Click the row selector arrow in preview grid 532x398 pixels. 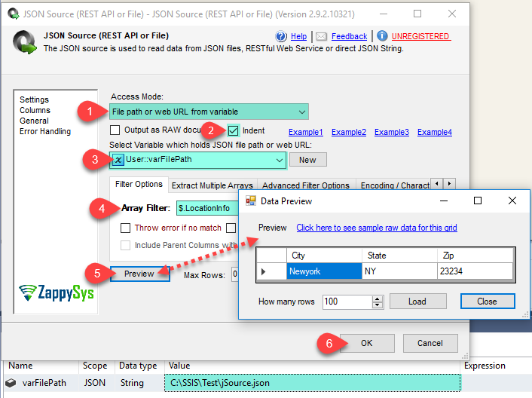point(264,271)
